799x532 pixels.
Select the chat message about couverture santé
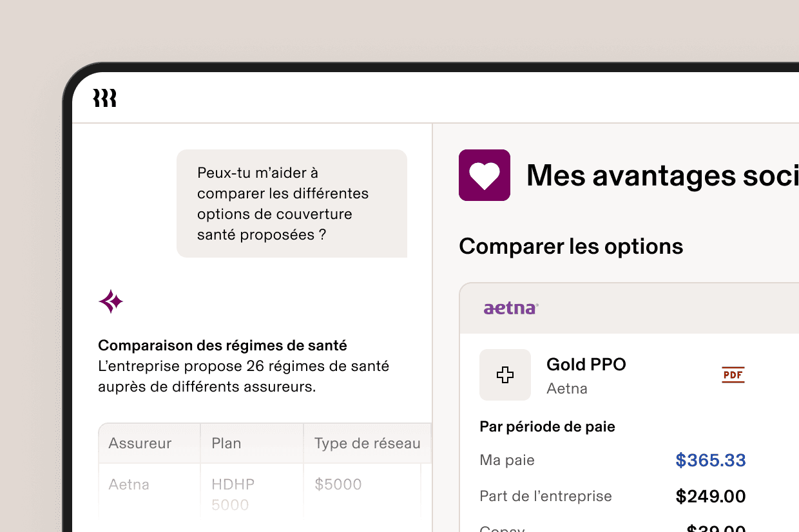(x=292, y=204)
